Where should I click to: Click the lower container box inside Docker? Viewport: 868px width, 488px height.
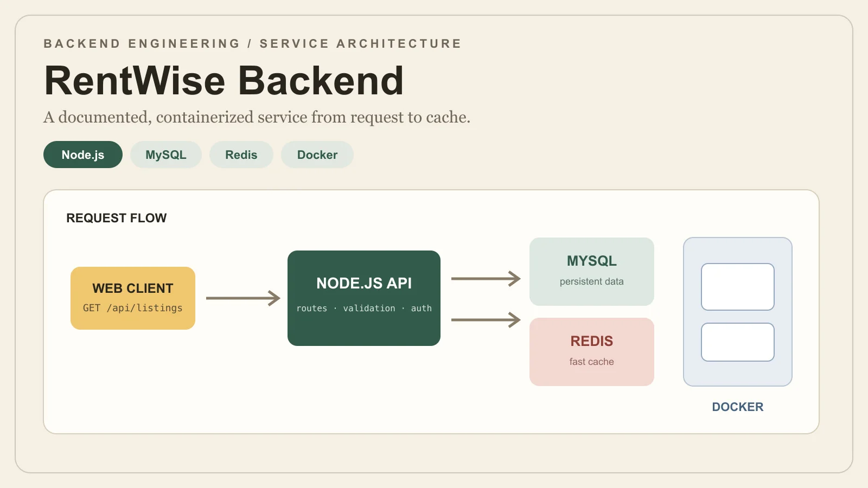coord(738,342)
